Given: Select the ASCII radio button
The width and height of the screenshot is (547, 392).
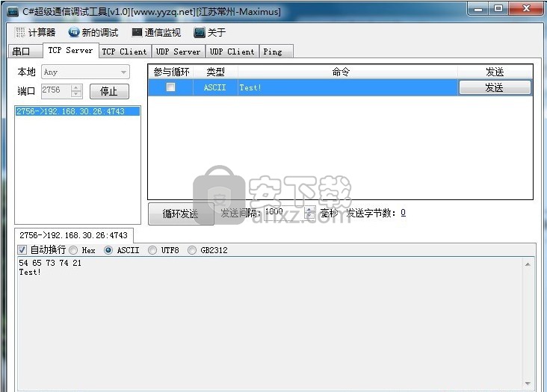Looking at the screenshot, I should 108,250.
